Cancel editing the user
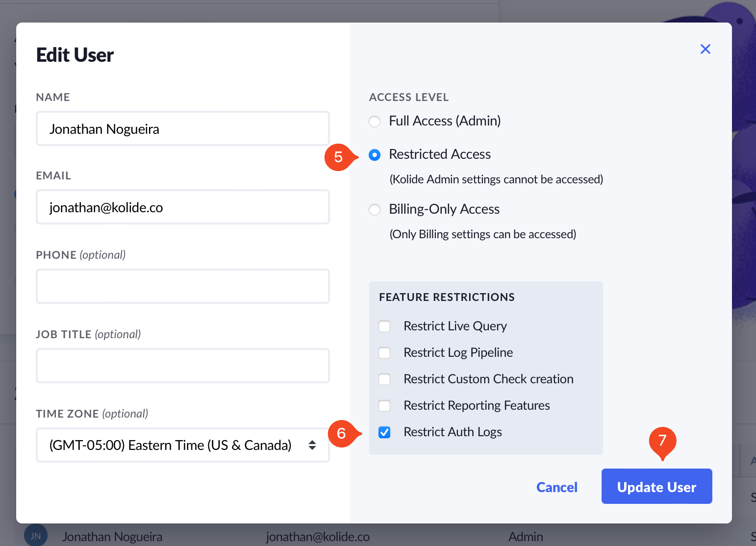The image size is (756, 546). [x=556, y=487]
